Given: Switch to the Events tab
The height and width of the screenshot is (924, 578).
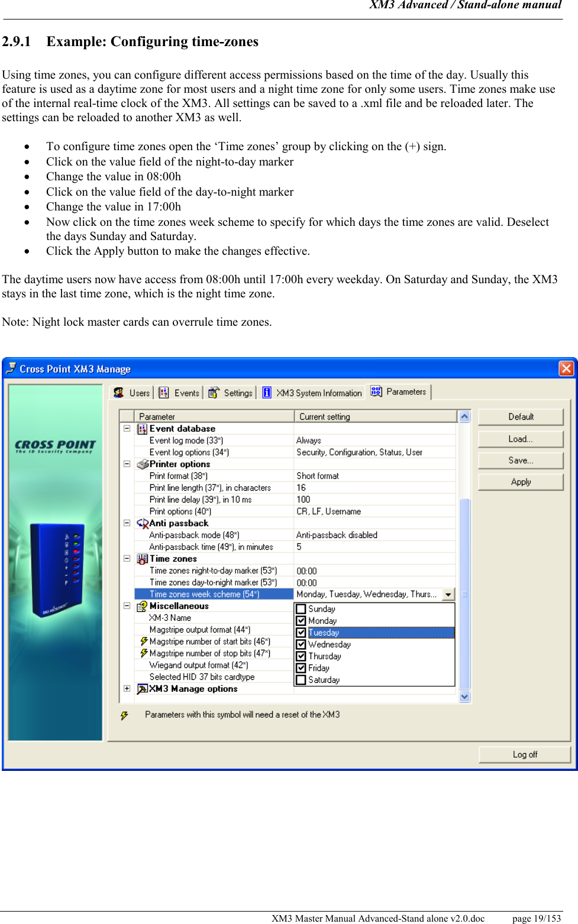Looking at the screenshot, I should click(179, 393).
